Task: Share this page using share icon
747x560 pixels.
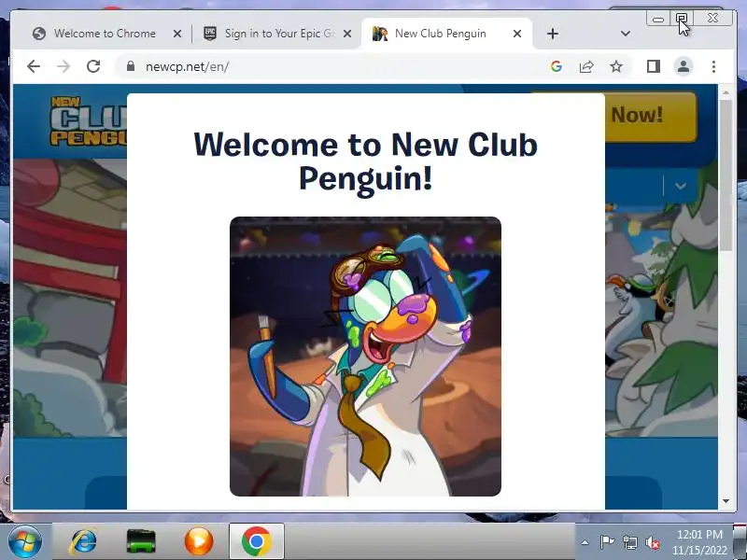Action: tap(586, 66)
